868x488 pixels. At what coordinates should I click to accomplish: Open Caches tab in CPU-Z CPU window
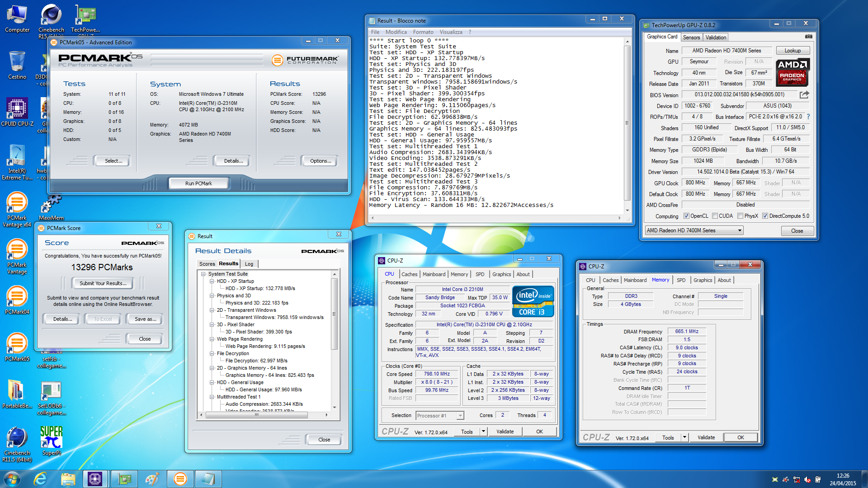[410, 274]
